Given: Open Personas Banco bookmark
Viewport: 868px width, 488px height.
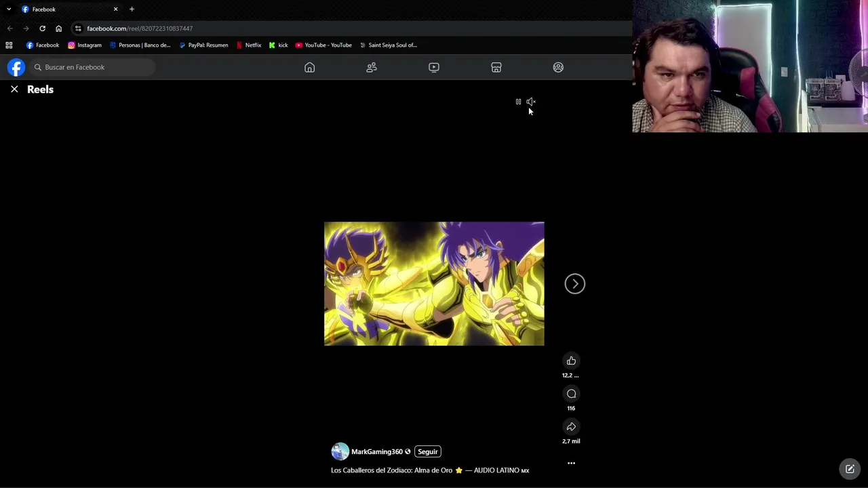Looking at the screenshot, I should tap(140, 45).
